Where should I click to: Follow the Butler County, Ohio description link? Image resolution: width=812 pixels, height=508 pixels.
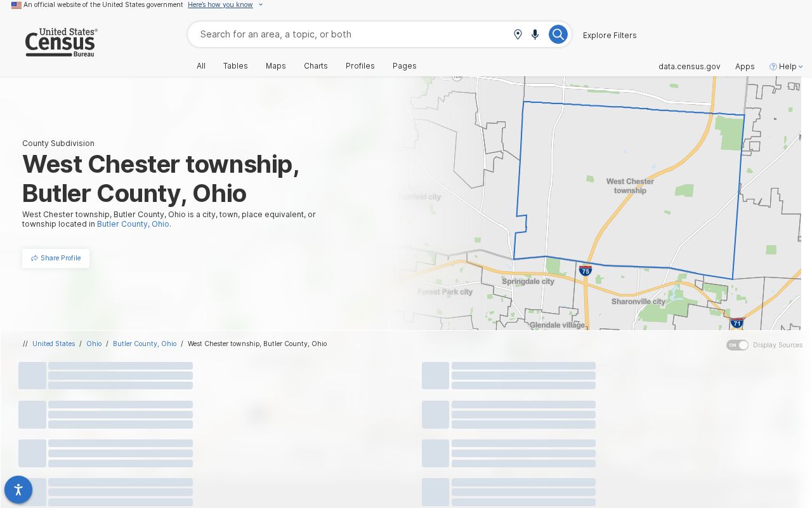coord(133,224)
